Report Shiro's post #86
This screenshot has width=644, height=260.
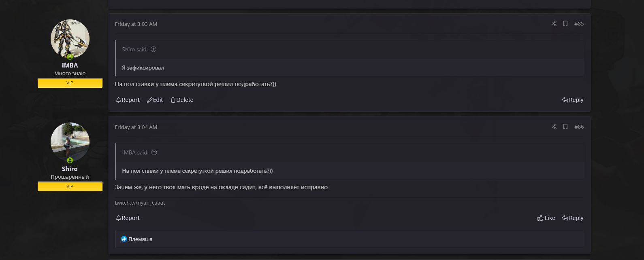[128, 218]
